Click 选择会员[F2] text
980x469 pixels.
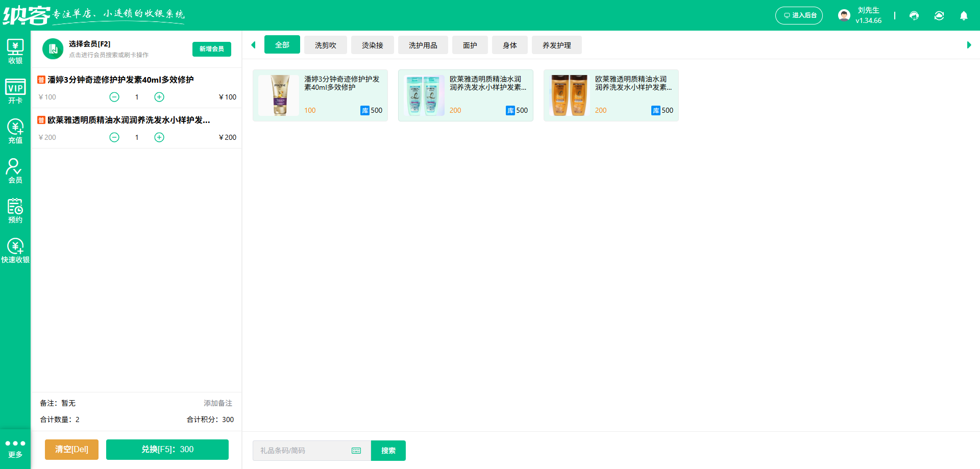(x=90, y=44)
